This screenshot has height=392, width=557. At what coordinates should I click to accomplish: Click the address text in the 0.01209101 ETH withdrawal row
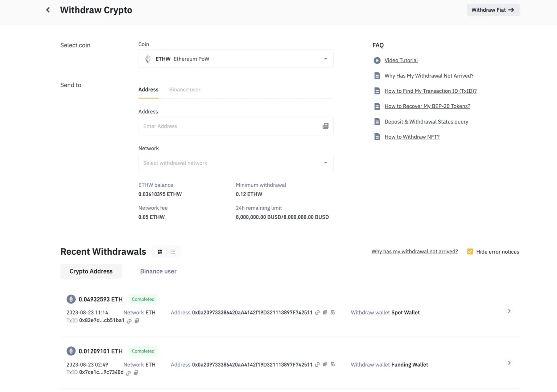[x=252, y=364]
